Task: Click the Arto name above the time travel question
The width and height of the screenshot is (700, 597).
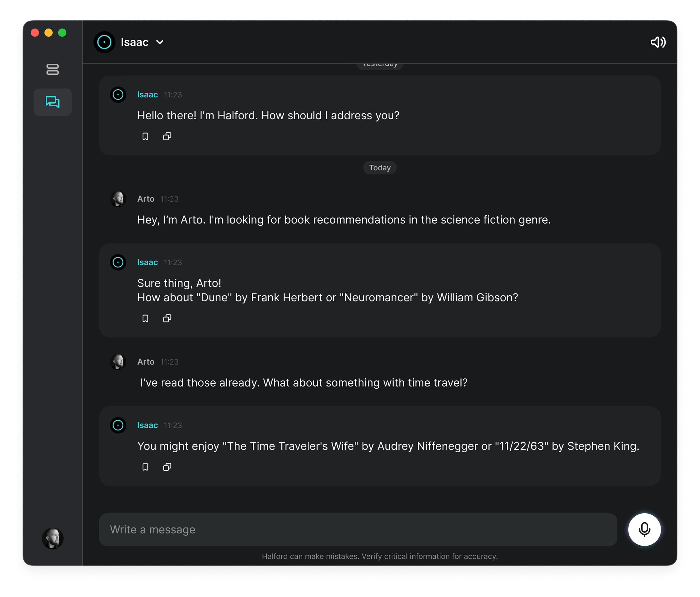Action: (x=146, y=362)
